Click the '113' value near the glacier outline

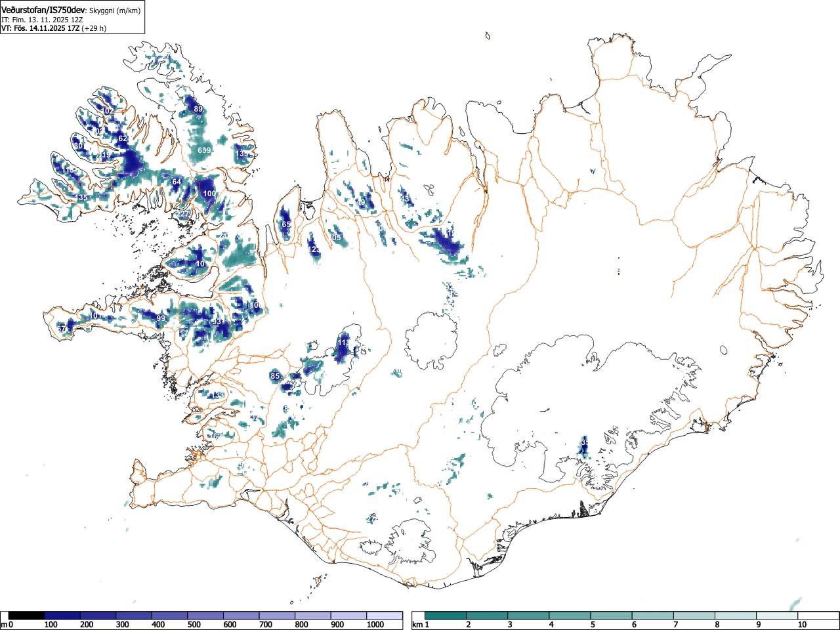[344, 343]
